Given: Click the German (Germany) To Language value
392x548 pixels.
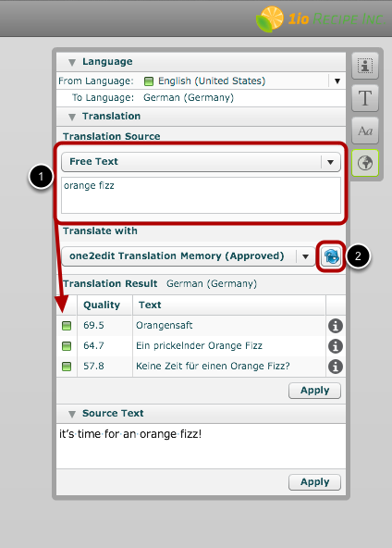Looking at the screenshot, I should click(189, 97).
